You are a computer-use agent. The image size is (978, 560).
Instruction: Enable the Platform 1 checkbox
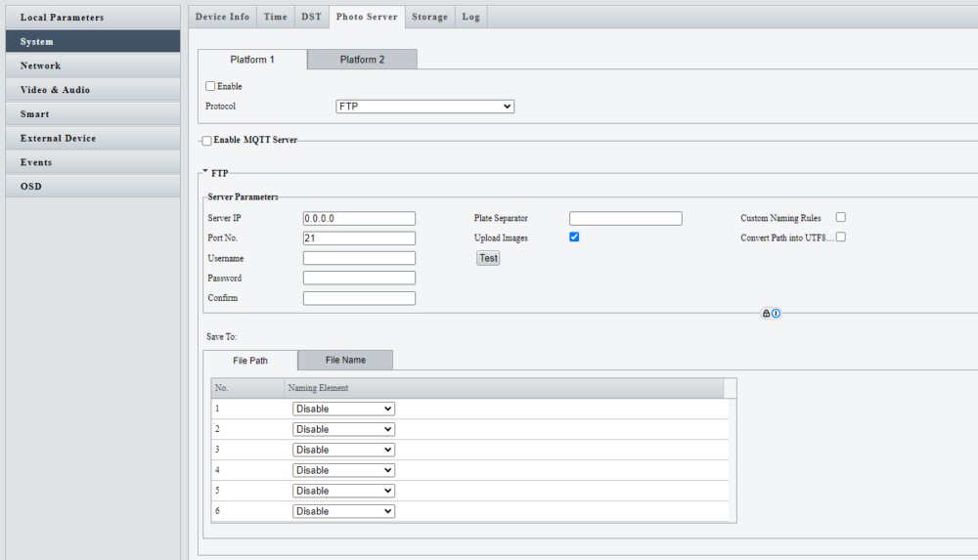point(210,86)
